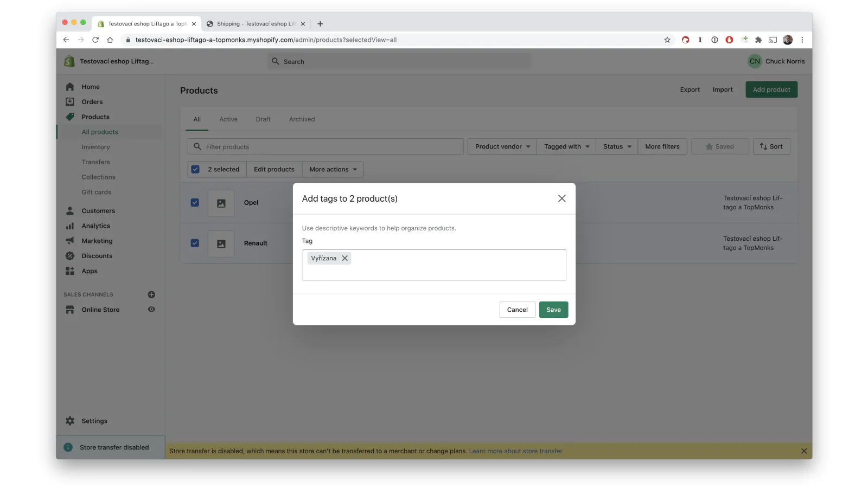Open More actions dropdown
This screenshot has width=868, height=488.
pyautogui.click(x=333, y=169)
